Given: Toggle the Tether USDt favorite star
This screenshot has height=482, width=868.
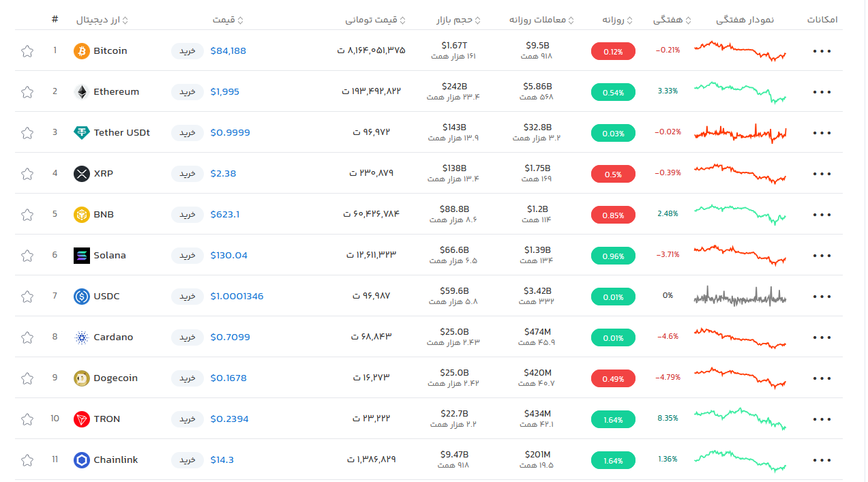Looking at the screenshot, I should 27,133.
